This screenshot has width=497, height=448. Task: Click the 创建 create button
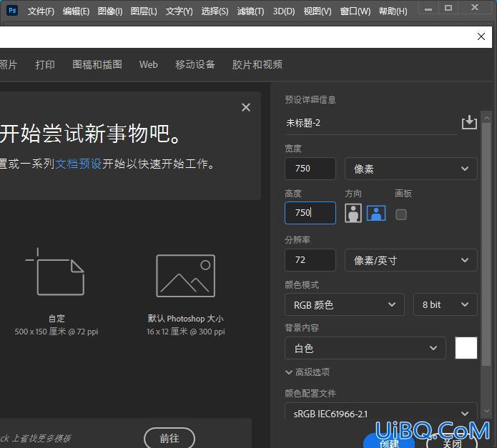click(x=389, y=442)
